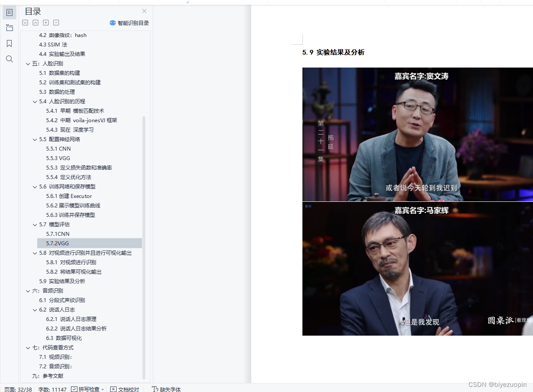Image resolution: width=533 pixels, height=392 pixels.
Task: Open the 拼写检查 dropdown arrow
Action: pos(103,389)
